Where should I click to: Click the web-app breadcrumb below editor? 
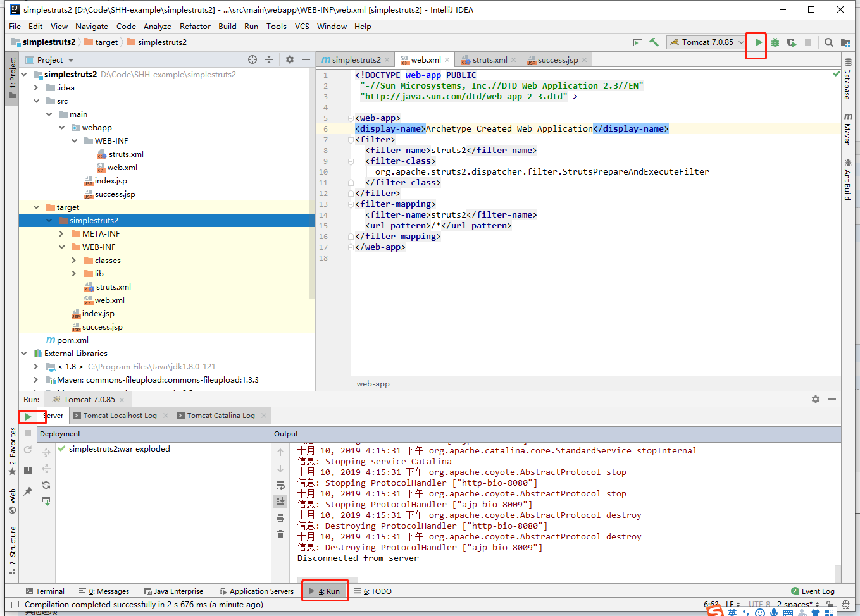point(373,384)
